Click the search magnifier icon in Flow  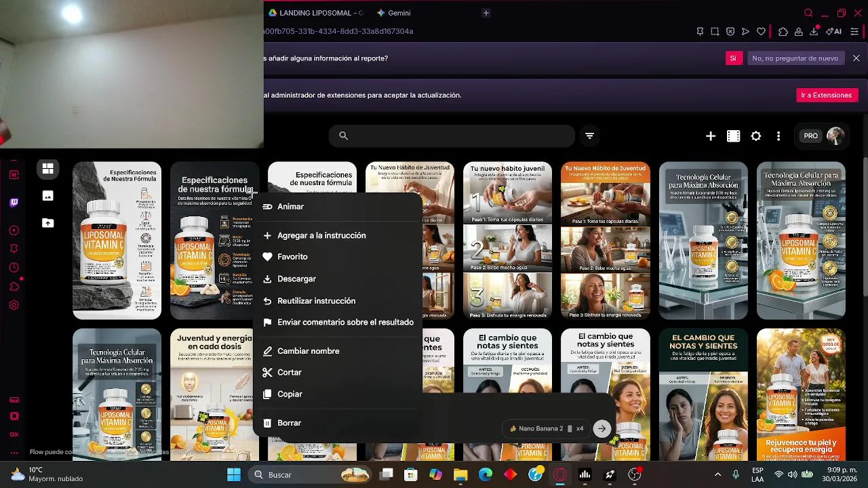tap(344, 136)
